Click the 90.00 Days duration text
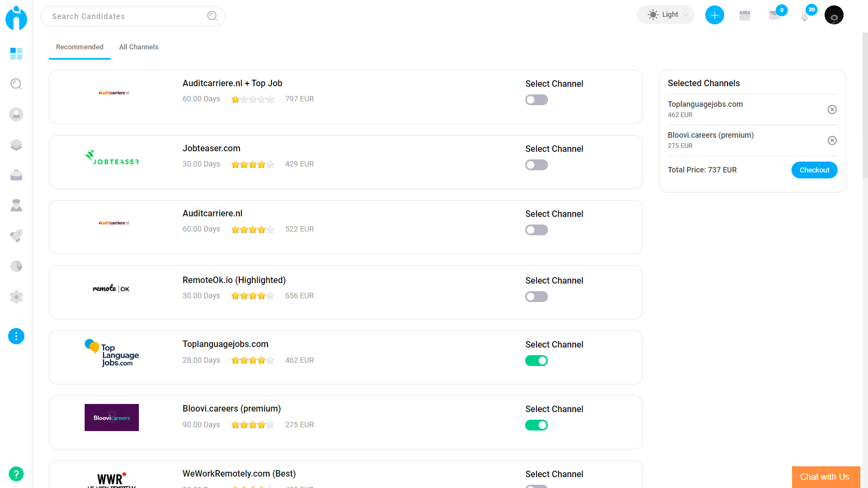Viewport: 868px width, 488px height. tap(201, 425)
